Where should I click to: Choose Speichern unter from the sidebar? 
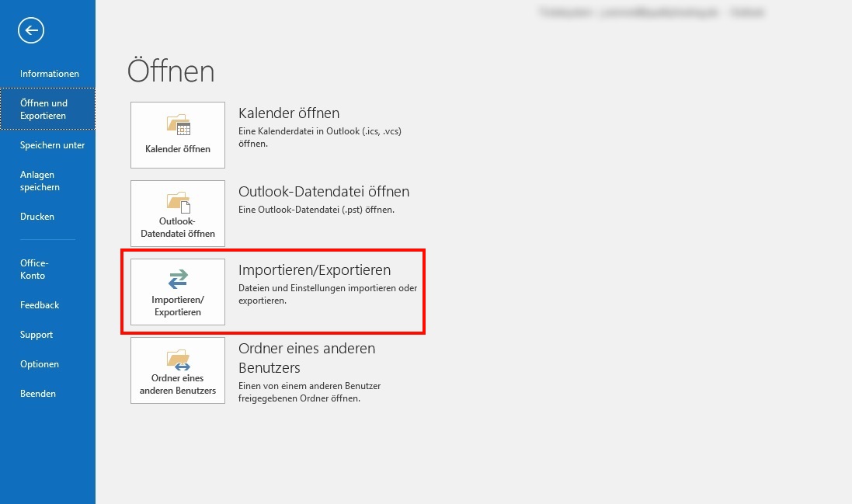(x=52, y=145)
